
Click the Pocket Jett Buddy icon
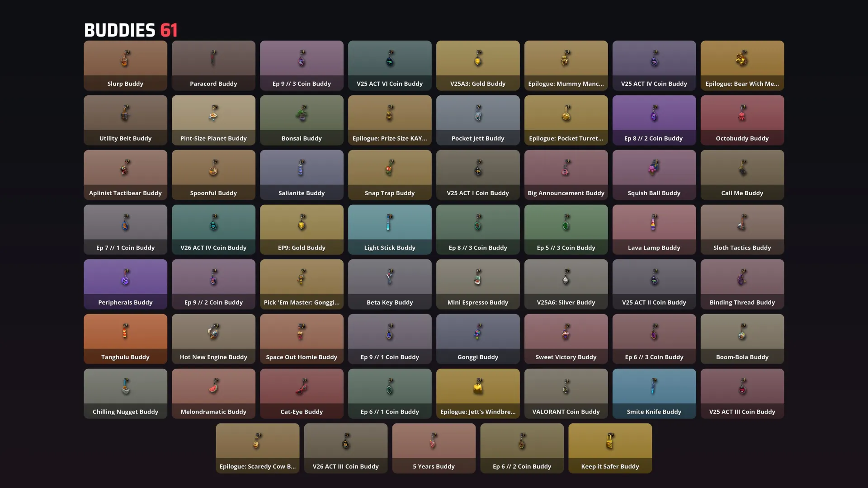tap(478, 113)
